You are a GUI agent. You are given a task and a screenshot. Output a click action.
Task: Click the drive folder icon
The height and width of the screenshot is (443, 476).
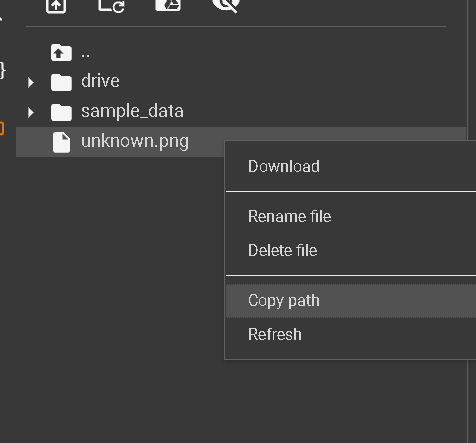(x=61, y=82)
